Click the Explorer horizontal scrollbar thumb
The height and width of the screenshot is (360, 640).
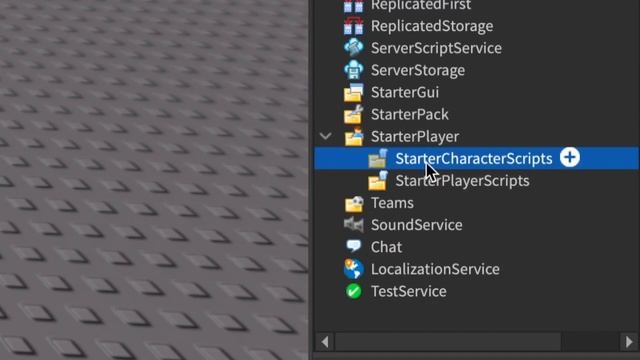pos(448,342)
